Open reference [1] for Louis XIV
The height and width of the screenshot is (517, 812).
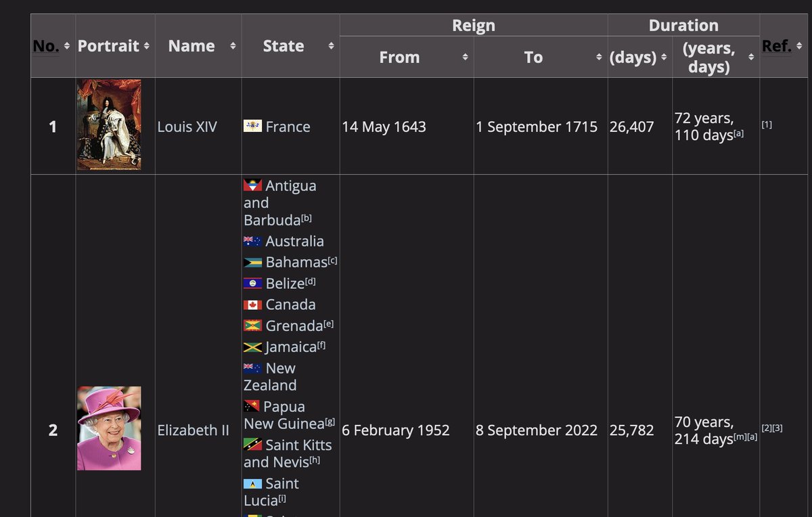pos(767,125)
